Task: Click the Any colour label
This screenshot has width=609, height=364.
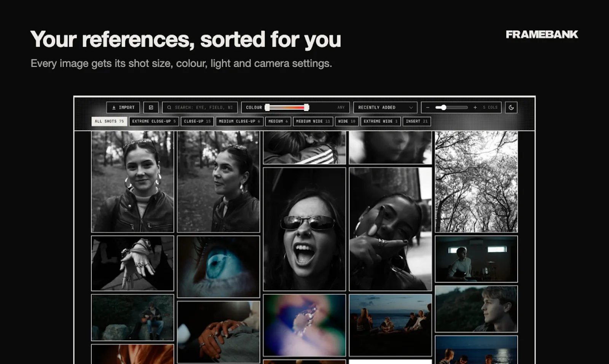Action: coord(341,108)
